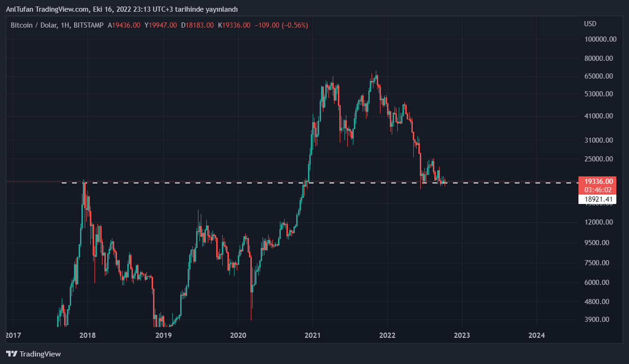Click the TradingView logo icon
The width and height of the screenshot is (629, 364).
(x=12, y=354)
